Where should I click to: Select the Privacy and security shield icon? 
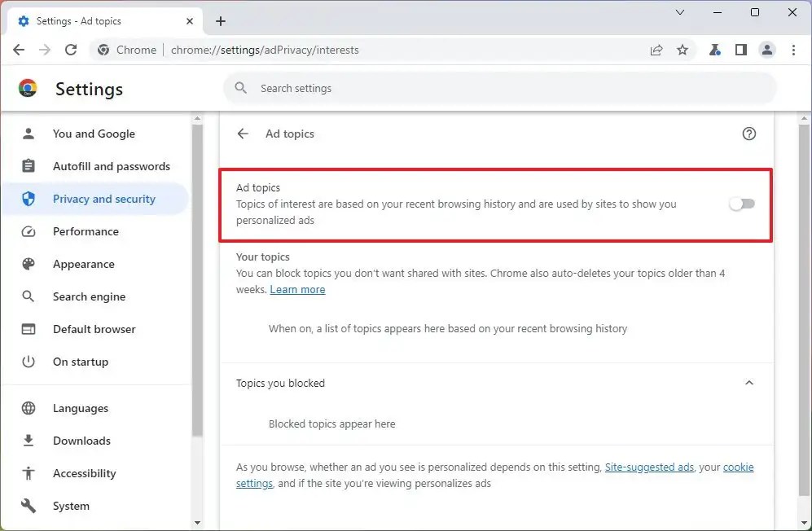[28, 198]
